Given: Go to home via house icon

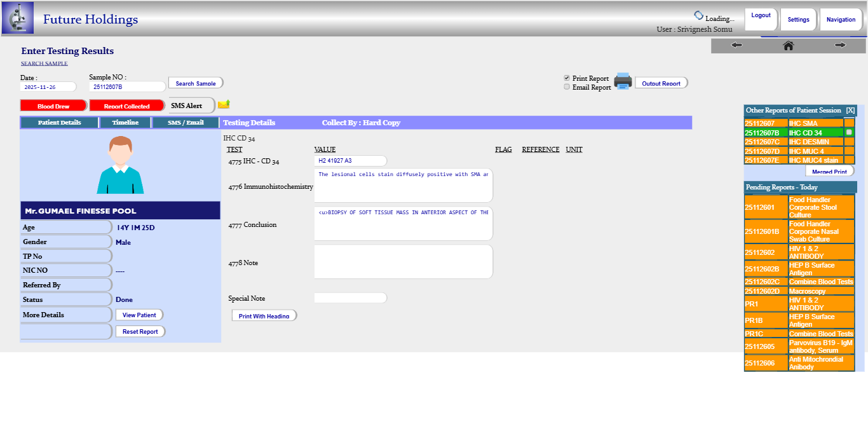Looking at the screenshot, I should [x=788, y=45].
